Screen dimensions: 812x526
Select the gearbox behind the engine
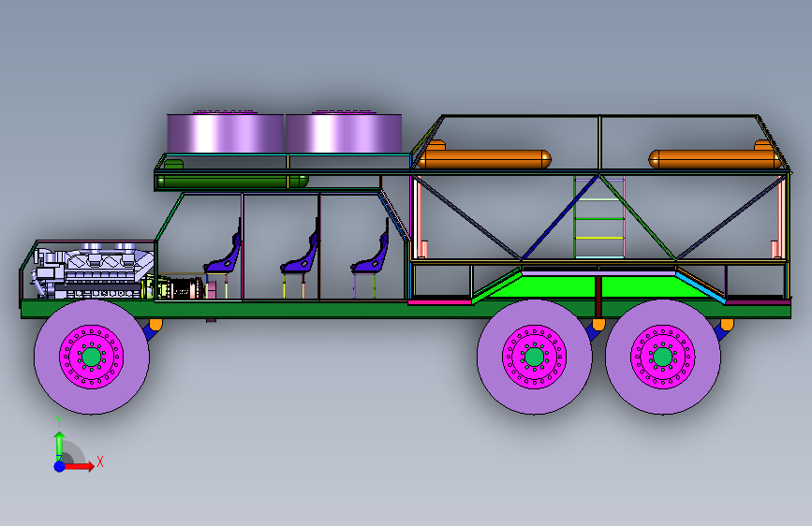(180, 288)
